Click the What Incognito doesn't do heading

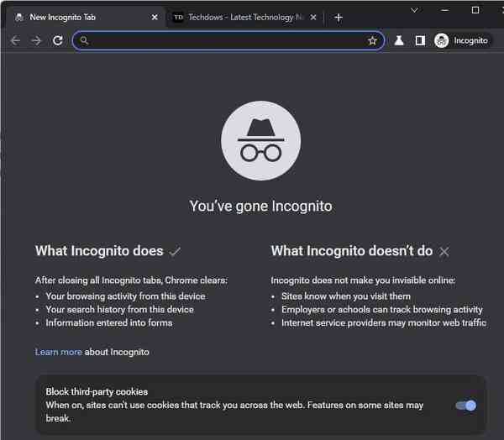352,251
